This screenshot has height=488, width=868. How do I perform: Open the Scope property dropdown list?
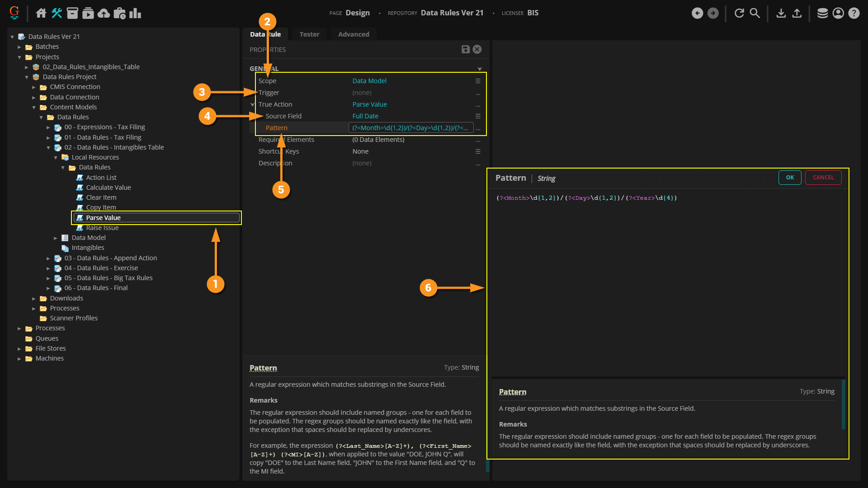point(478,81)
